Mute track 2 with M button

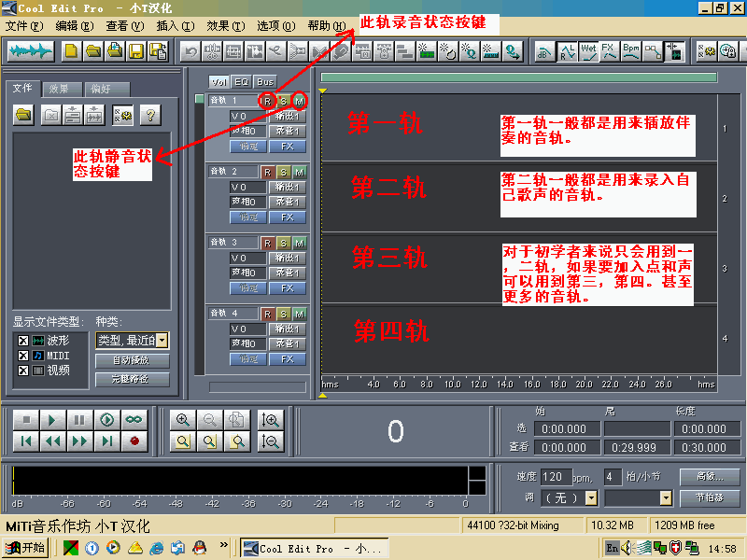[299, 172]
